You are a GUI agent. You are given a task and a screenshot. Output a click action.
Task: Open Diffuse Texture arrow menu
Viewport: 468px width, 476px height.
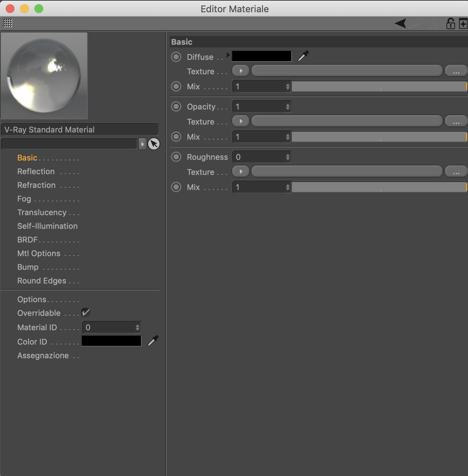(241, 71)
